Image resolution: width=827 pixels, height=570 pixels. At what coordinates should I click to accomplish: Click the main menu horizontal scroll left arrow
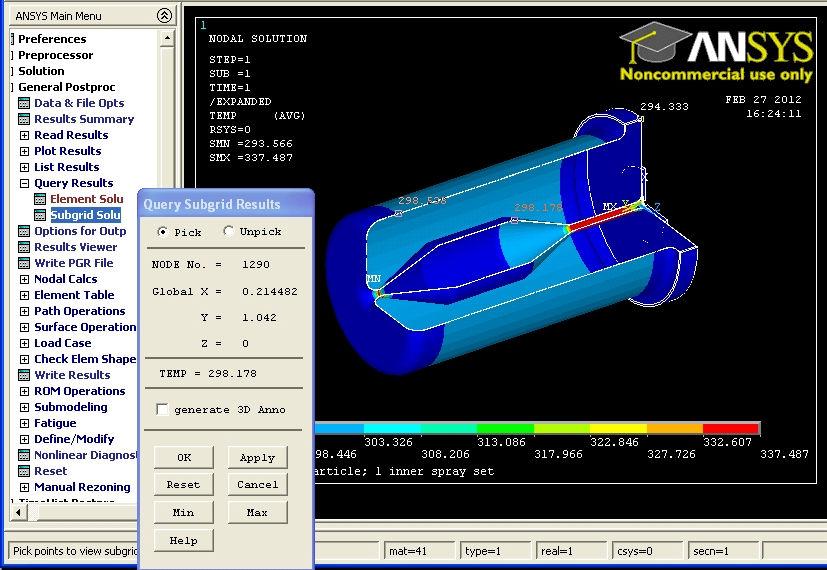pos(18,511)
